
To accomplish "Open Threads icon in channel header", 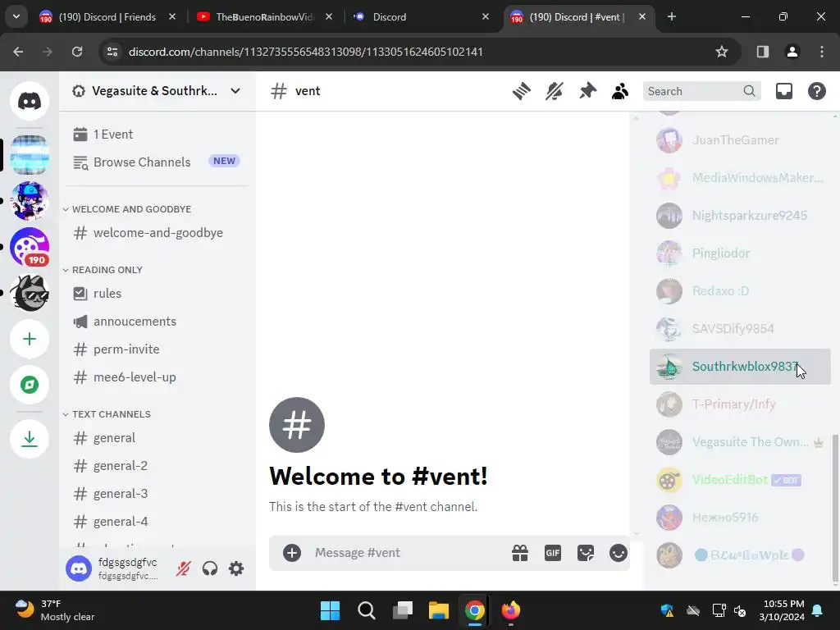I will (x=521, y=91).
